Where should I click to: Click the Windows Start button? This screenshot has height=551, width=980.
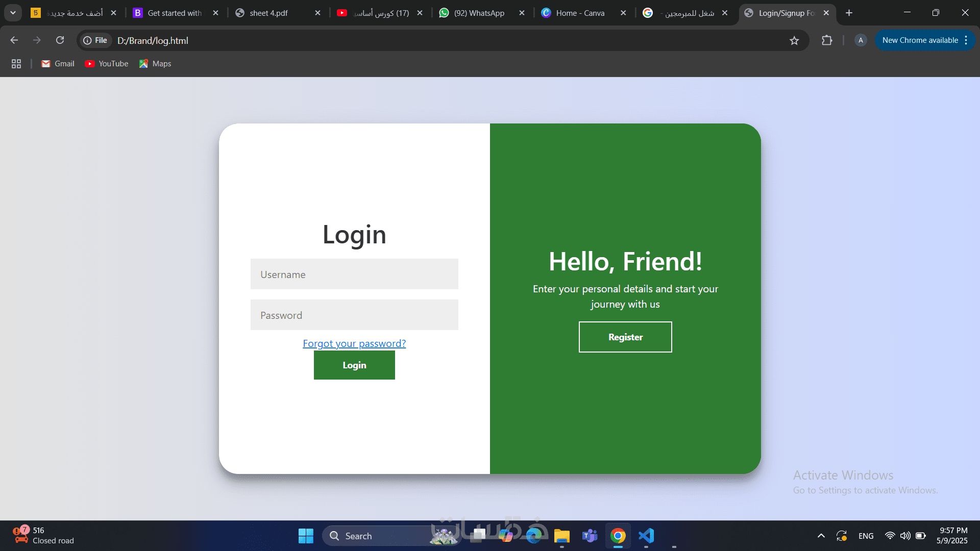tap(306, 536)
